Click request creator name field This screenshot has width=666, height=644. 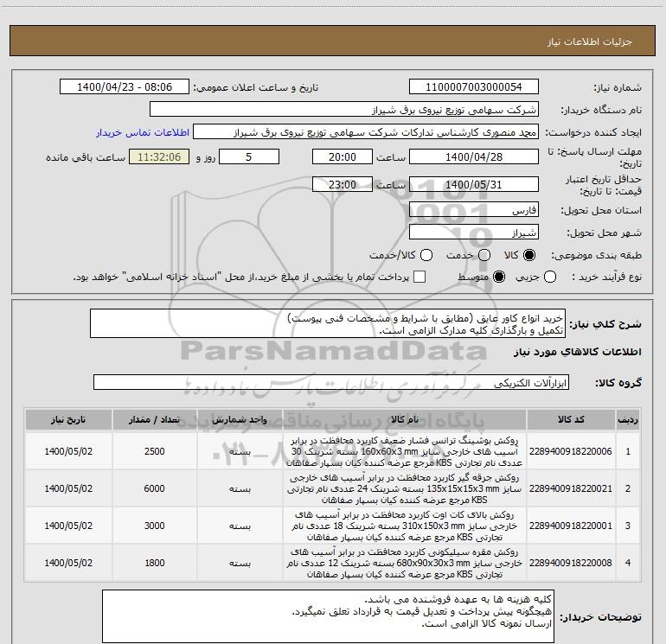click(x=366, y=132)
